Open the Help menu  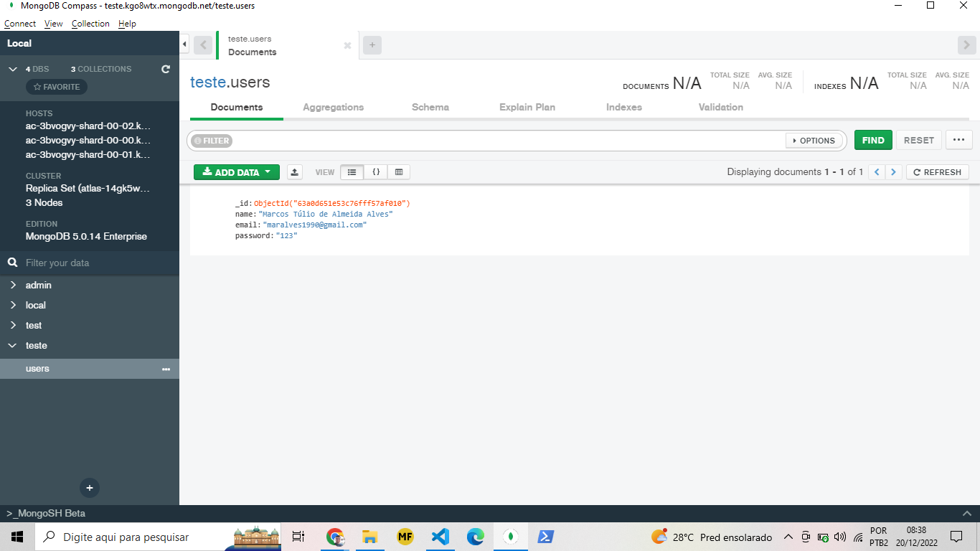pos(127,24)
